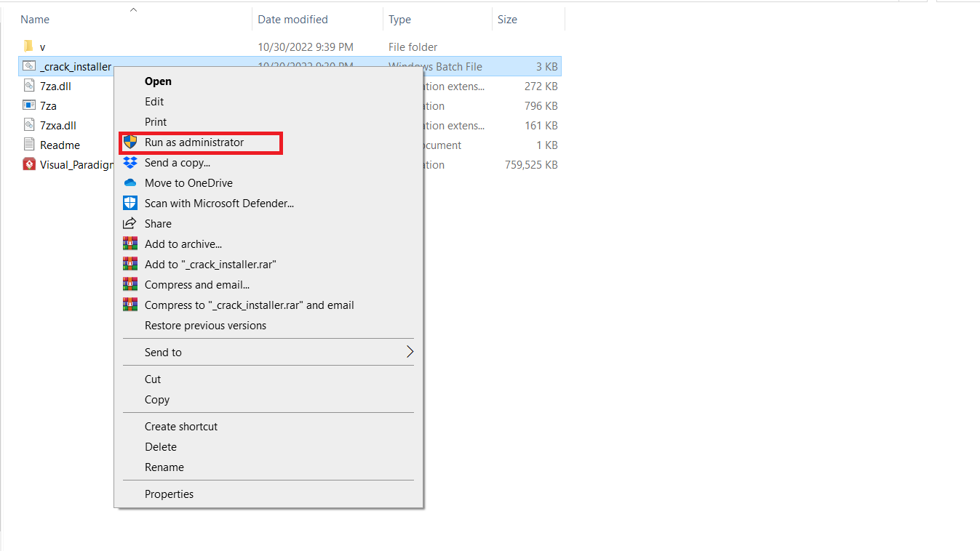Click the _crack_installer batch file icon
Image resolution: width=980 pixels, height=551 pixels.
click(29, 66)
